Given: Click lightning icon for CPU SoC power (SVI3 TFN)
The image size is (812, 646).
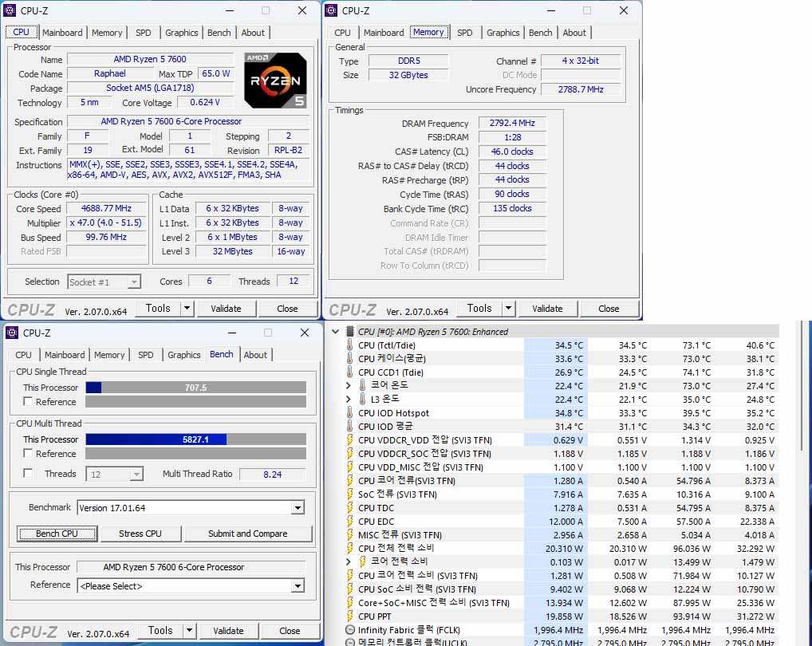Looking at the screenshot, I should click(350, 589).
